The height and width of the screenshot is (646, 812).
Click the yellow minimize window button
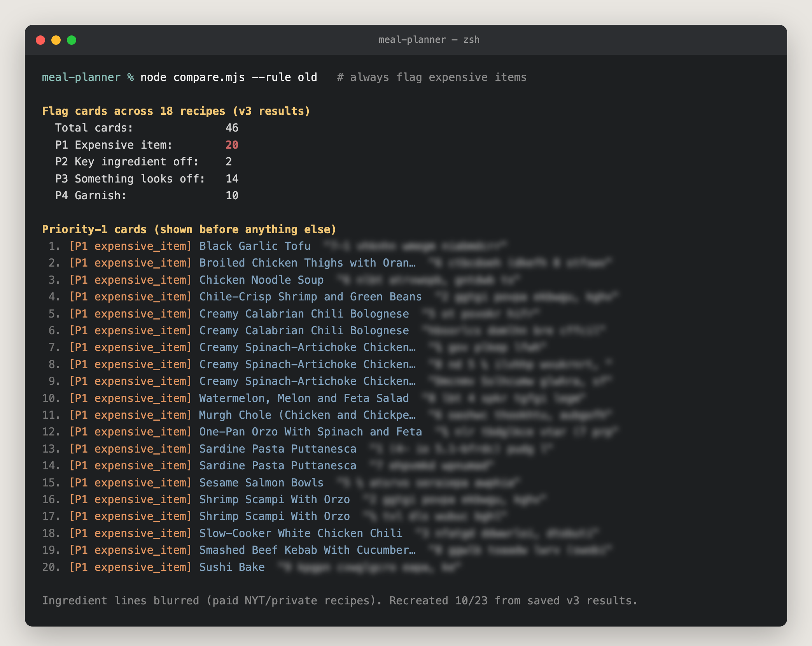(x=56, y=40)
